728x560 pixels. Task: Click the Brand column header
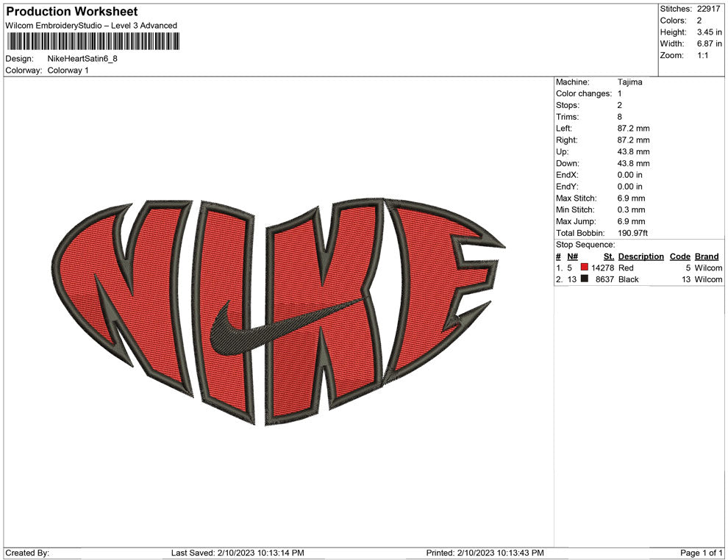(x=707, y=256)
